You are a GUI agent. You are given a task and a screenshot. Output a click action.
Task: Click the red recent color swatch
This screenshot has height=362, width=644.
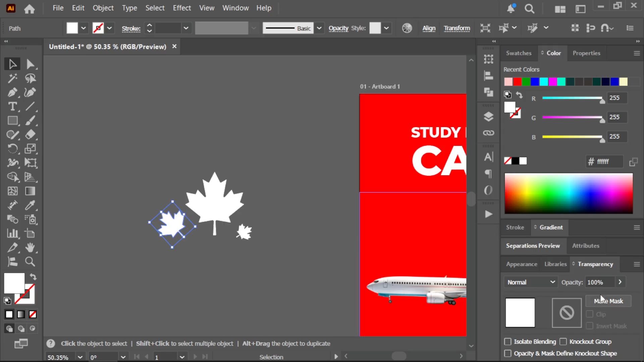tap(517, 82)
